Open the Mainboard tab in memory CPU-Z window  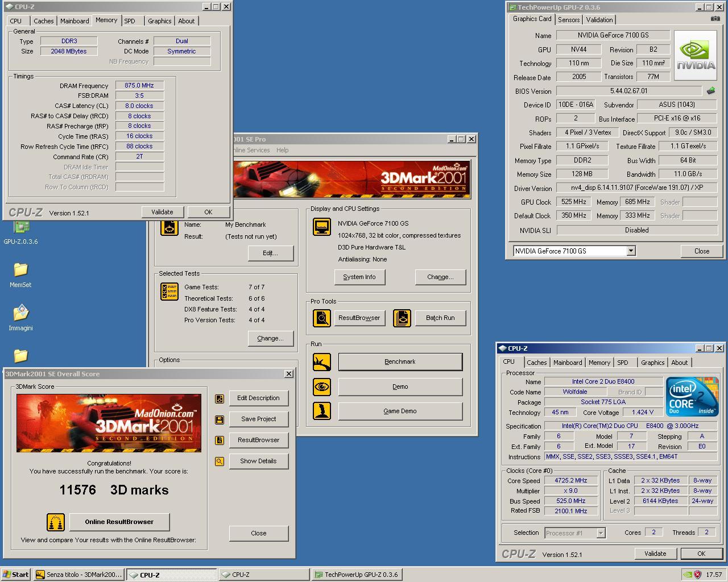point(75,21)
